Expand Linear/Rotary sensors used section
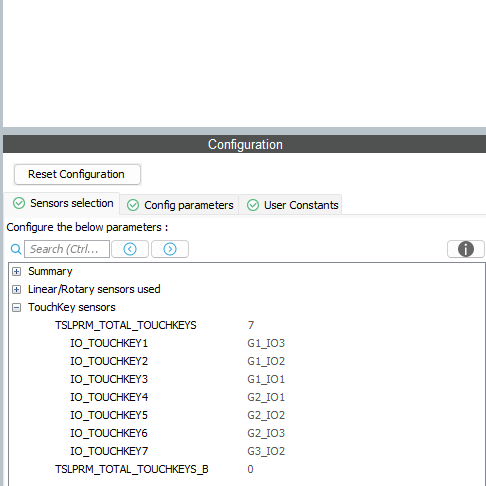 16,290
